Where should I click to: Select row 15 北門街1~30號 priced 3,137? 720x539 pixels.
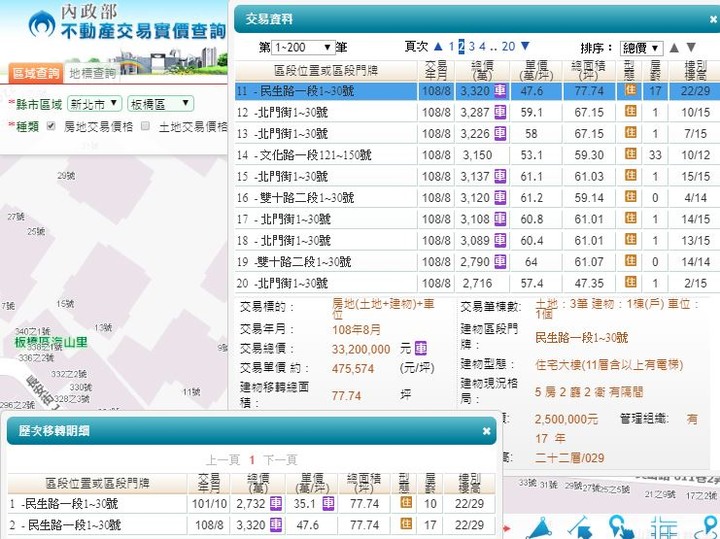(477, 176)
